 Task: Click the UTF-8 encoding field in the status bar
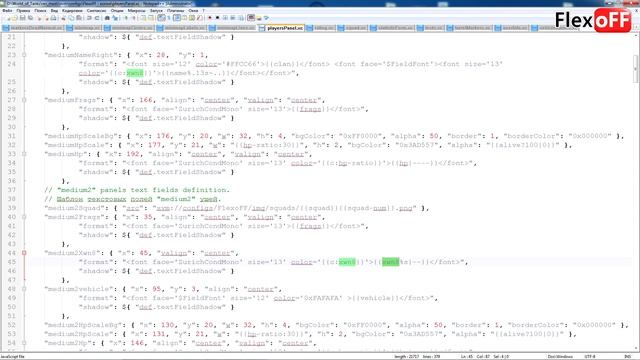(590, 357)
